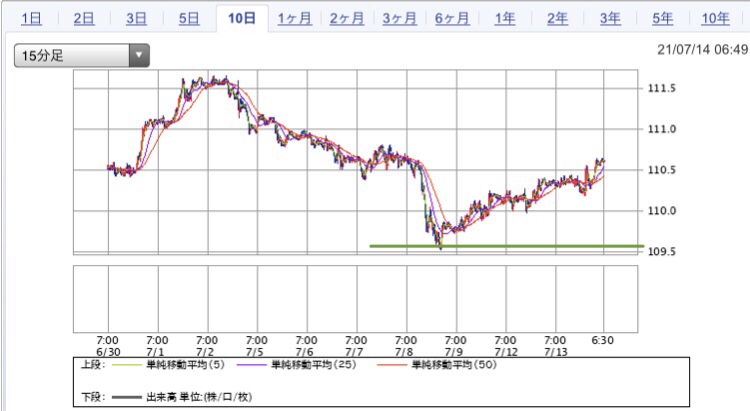Click the 上段 legend label
The image size is (750, 411).
[92, 365]
